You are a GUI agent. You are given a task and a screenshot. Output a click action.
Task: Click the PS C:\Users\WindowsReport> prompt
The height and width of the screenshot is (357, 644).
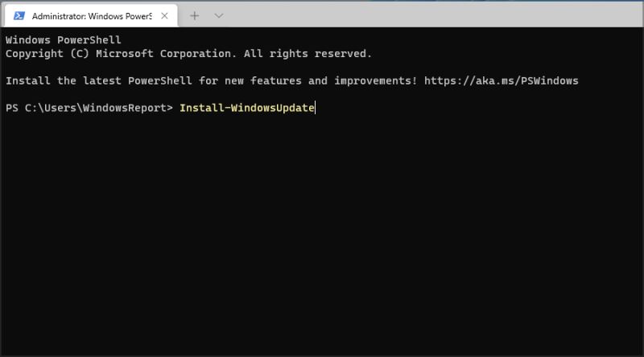pos(89,108)
